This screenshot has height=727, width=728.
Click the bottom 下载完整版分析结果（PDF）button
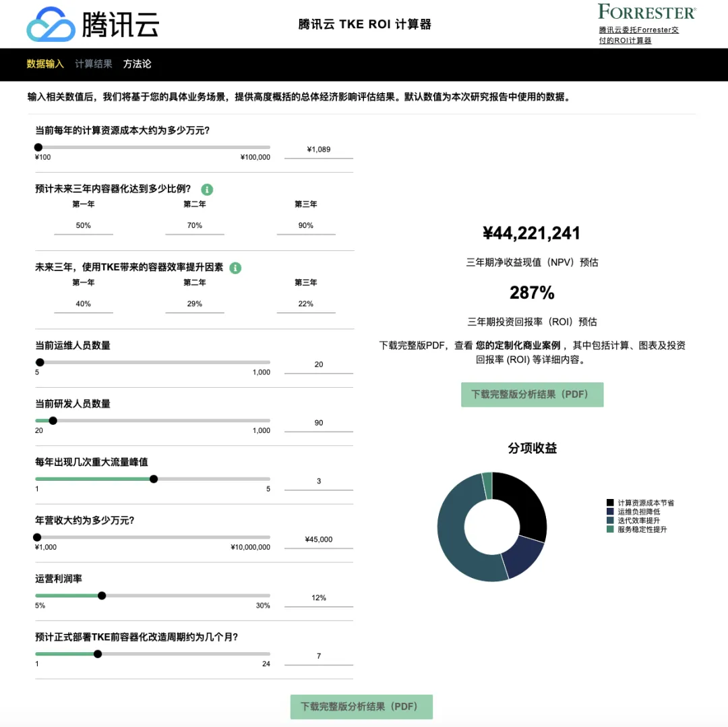(x=361, y=707)
